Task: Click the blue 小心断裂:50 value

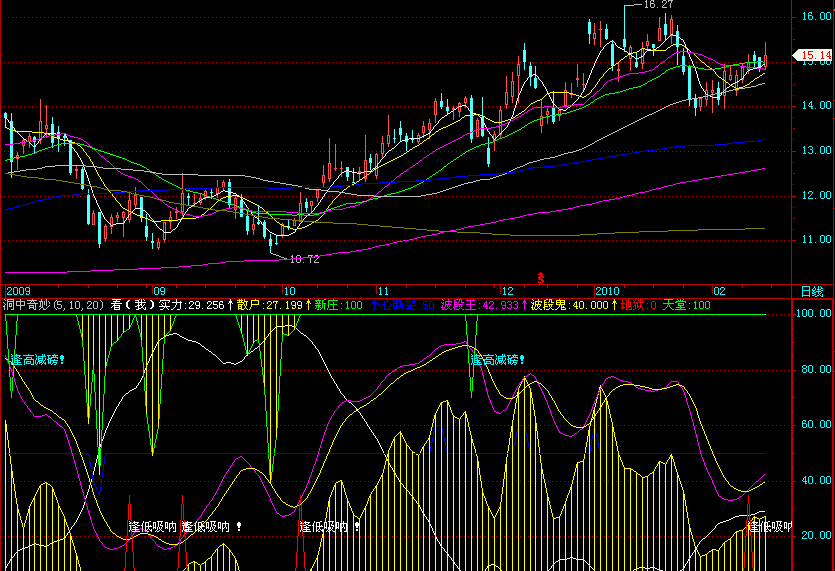Action: coord(402,305)
